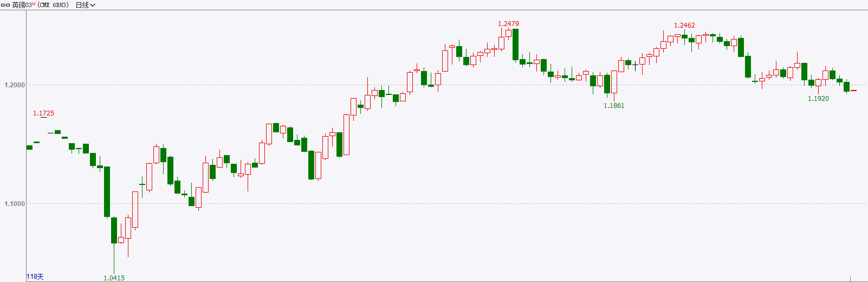Viewport: 868px width, 282px height.
Task: Click the first green candle at chart start
Action: click(x=29, y=148)
